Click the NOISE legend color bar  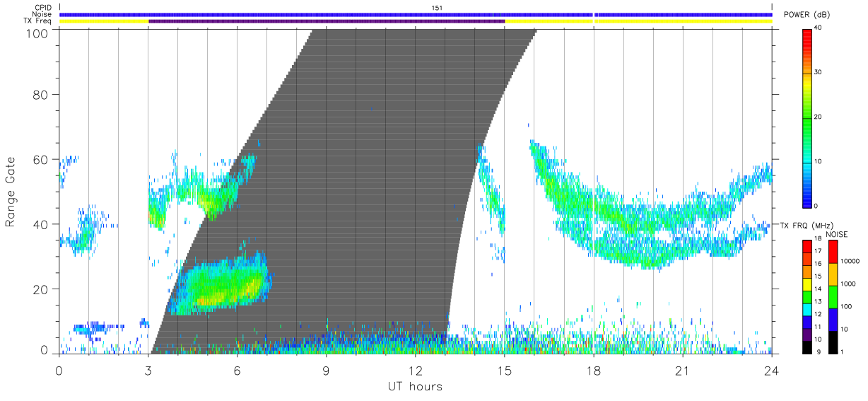(833, 296)
